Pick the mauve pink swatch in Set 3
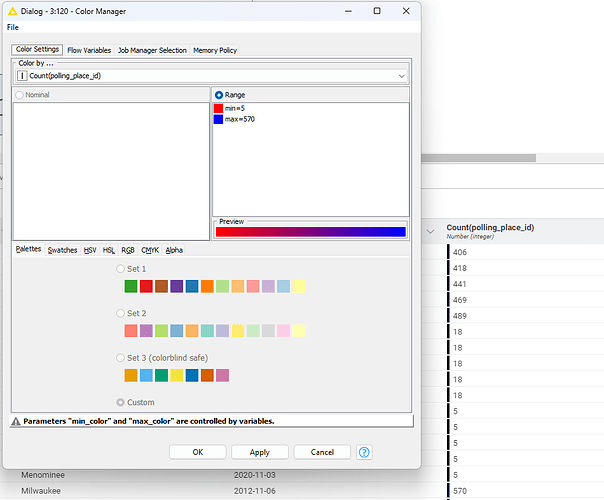Image resolution: width=604 pixels, height=500 pixels. pos(222,375)
